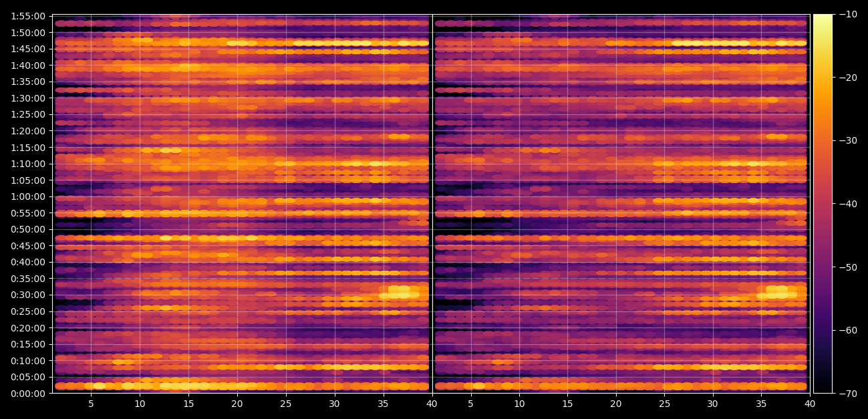Click x-axis tick 40 under right heatmap end

tap(810, 404)
